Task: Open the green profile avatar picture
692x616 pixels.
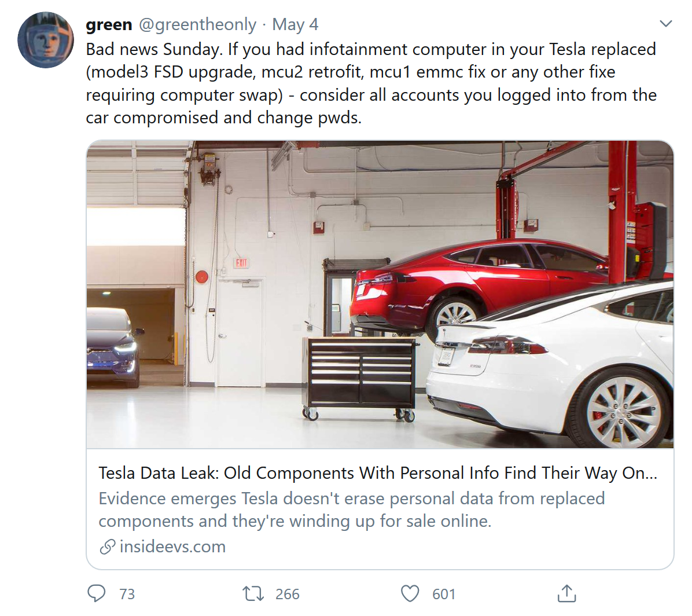Action: point(46,40)
